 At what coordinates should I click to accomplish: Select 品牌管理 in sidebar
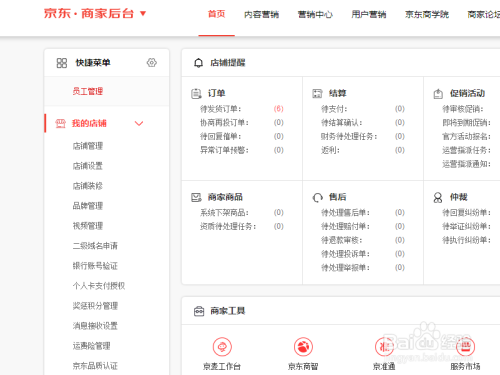click(88, 206)
